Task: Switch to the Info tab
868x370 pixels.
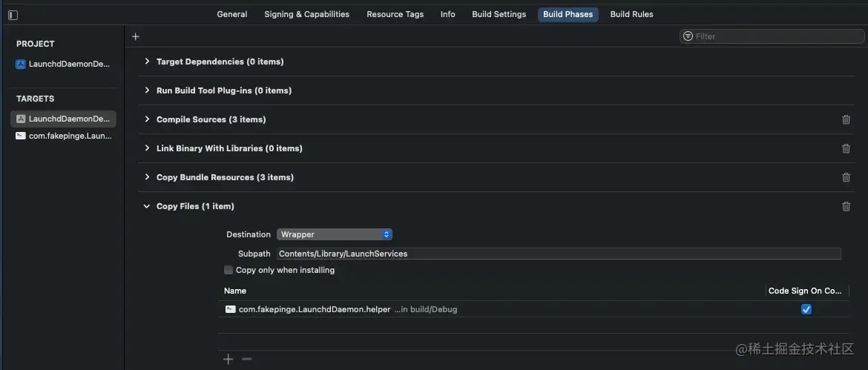Action: (x=448, y=14)
